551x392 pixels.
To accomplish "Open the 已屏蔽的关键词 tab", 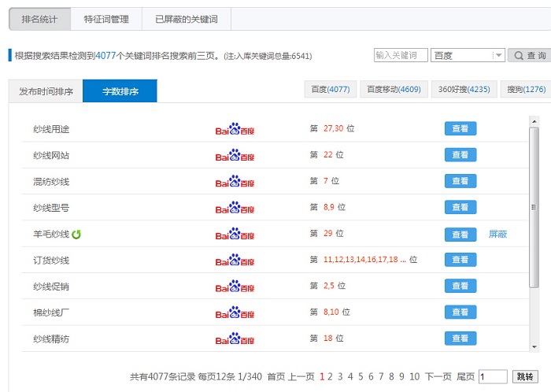I will pyautogui.click(x=187, y=18).
